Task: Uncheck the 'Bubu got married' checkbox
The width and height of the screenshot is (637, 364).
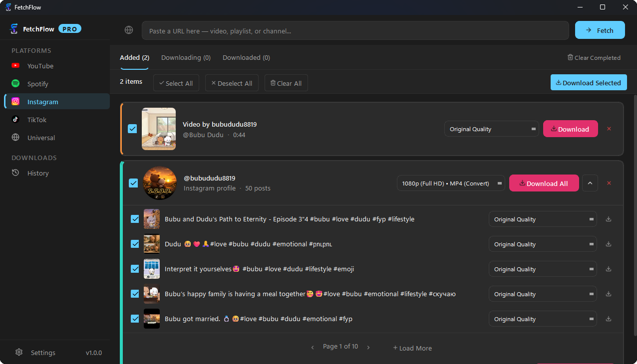Action: 135,319
